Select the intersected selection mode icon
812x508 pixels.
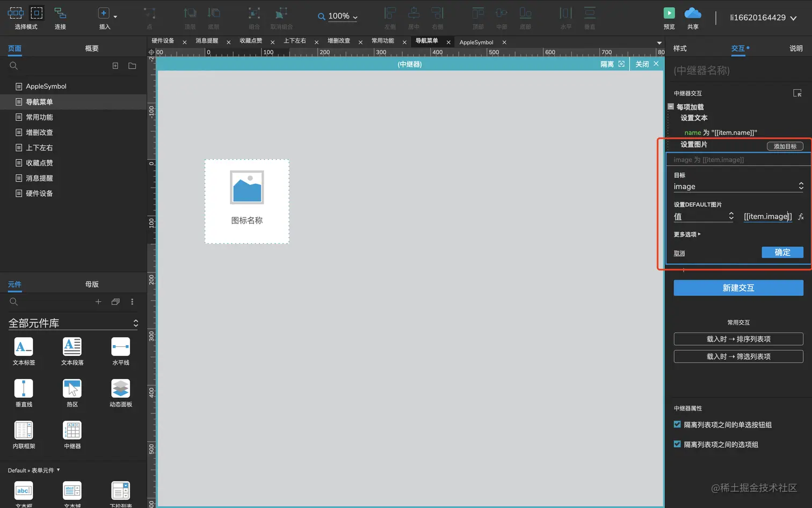point(16,13)
